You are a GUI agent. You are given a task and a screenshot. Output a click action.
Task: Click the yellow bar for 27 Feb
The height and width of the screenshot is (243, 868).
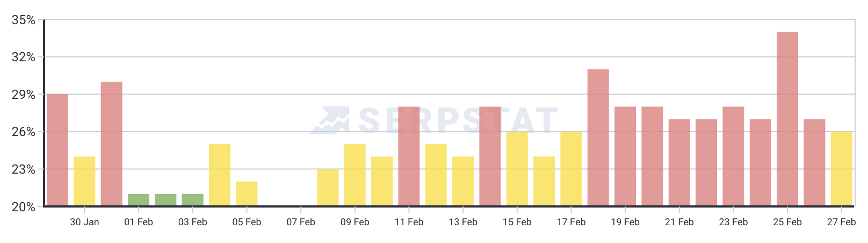pyautogui.click(x=841, y=168)
